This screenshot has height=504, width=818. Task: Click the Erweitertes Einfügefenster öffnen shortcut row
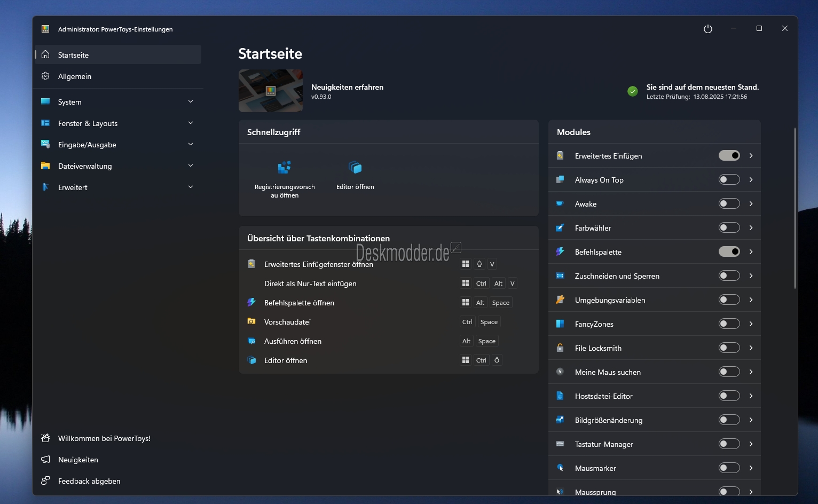(388, 264)
